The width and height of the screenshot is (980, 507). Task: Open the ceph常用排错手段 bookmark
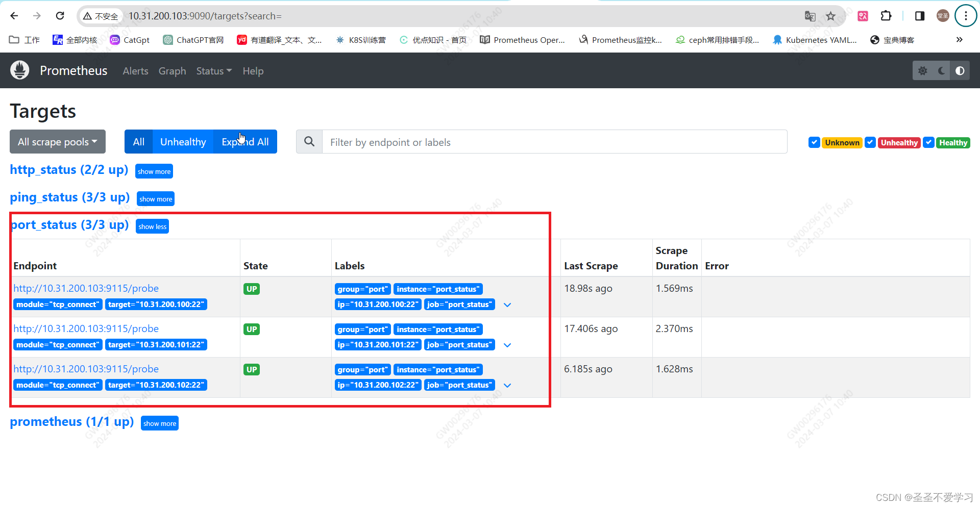717,40
